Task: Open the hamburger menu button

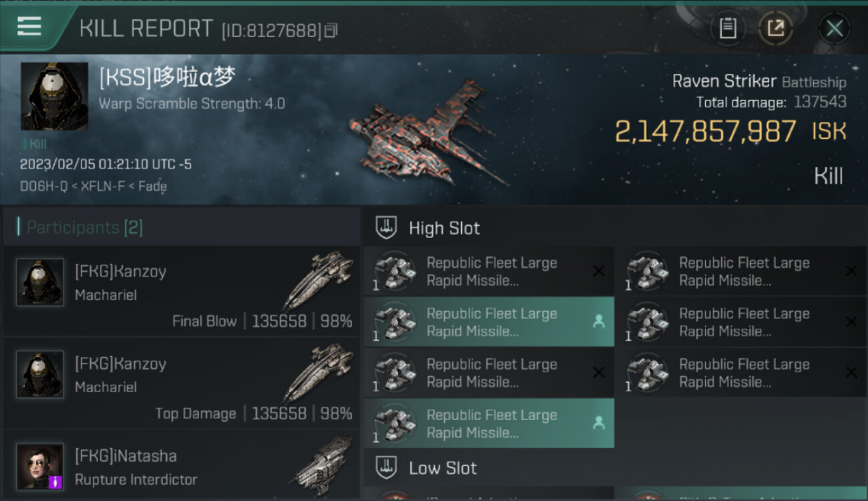Action: 29,27
